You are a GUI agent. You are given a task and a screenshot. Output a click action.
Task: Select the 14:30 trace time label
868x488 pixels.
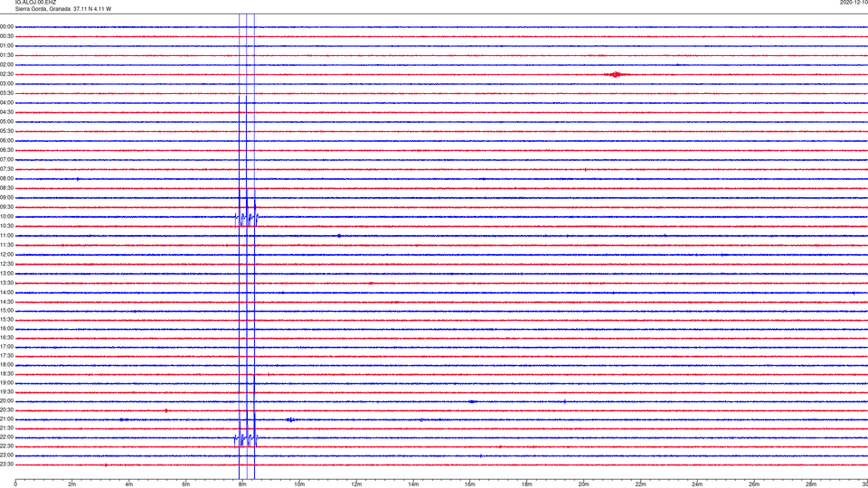tap(6, 302)
